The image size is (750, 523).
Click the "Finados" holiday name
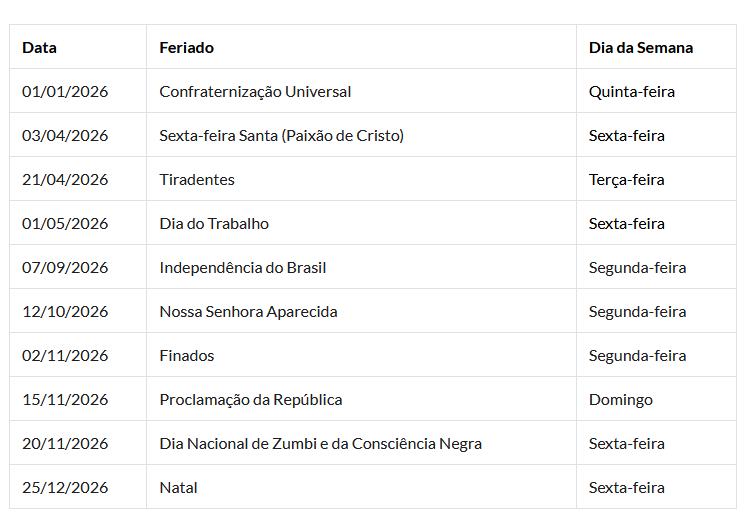(x=187, y=356)
